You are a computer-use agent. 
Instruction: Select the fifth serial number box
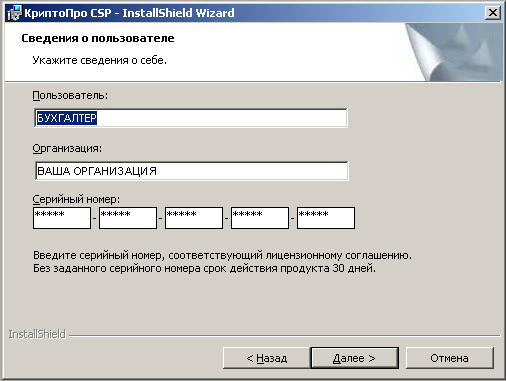[326, 218]
